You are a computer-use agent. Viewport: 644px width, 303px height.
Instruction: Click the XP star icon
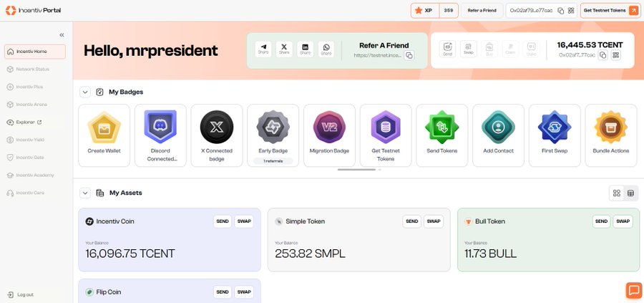(419, 10)
